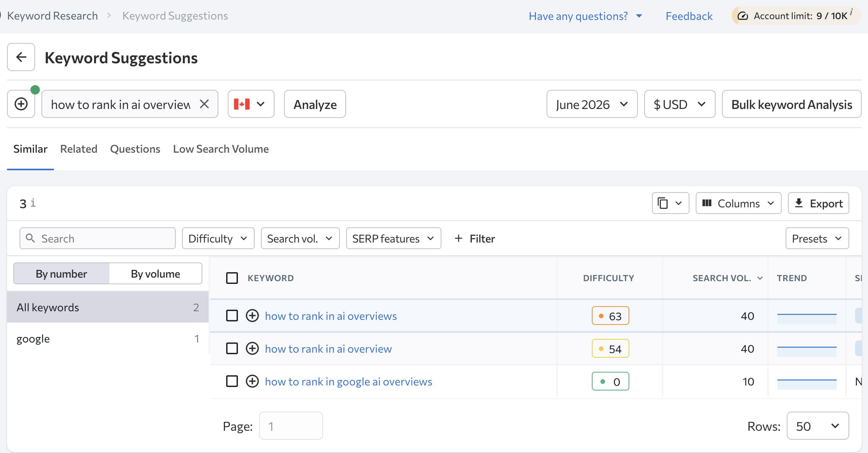Select the By volume grouping toggle
This screenshot has height=453, width=868.
coord(155,273)
